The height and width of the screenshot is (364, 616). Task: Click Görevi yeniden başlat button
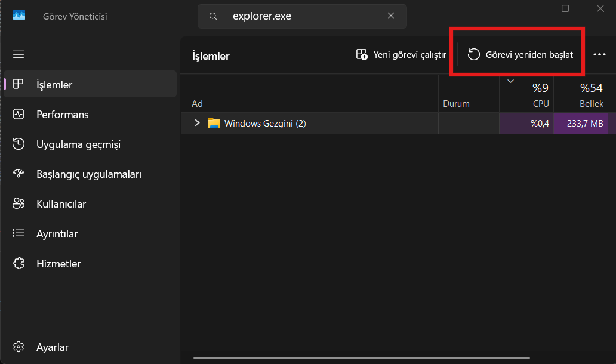pyautogui.click(x=520, y=54)
